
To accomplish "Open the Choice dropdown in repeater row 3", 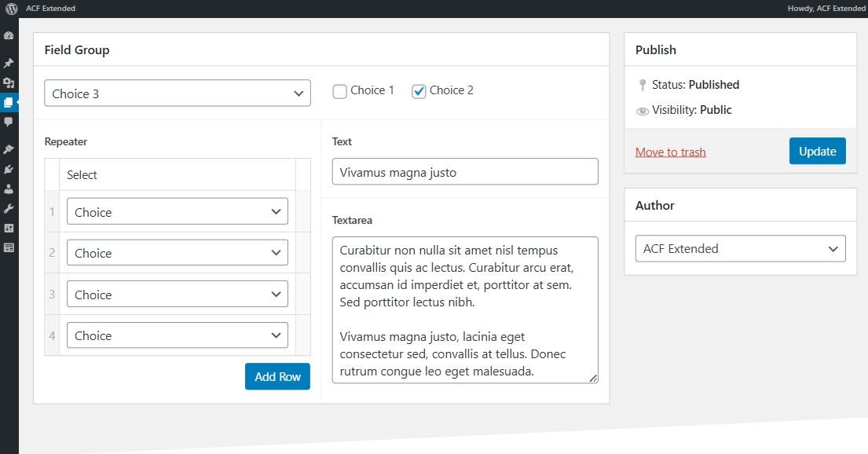I will (x=178, y=294).
